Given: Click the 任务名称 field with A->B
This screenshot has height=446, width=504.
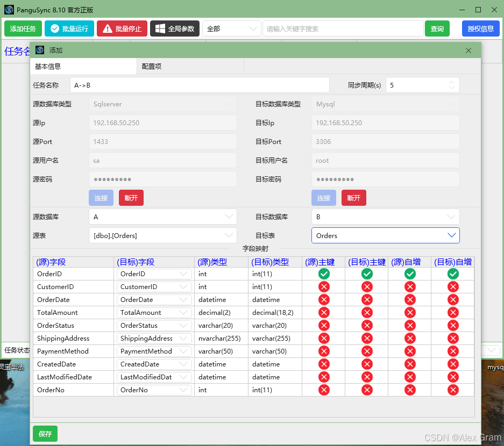Looking at the screenshot, I should pos(200,85).
